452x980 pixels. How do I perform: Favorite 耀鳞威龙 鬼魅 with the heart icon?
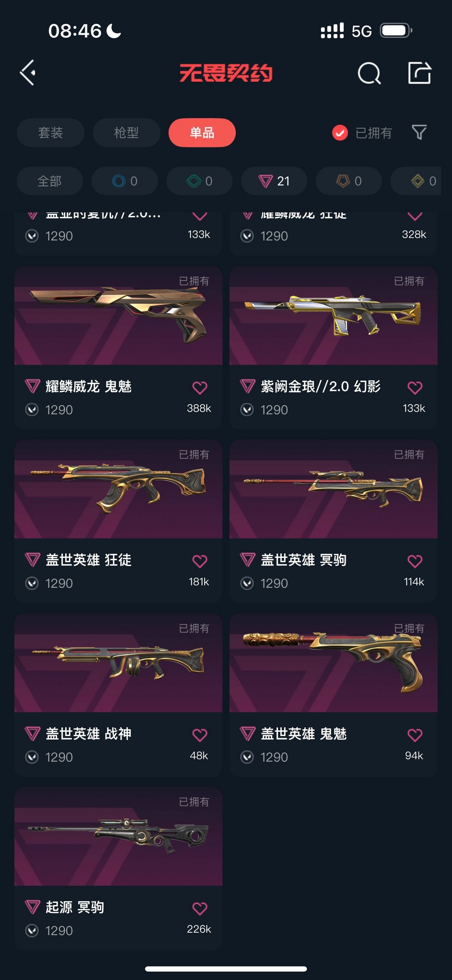(x=200, y=388)
